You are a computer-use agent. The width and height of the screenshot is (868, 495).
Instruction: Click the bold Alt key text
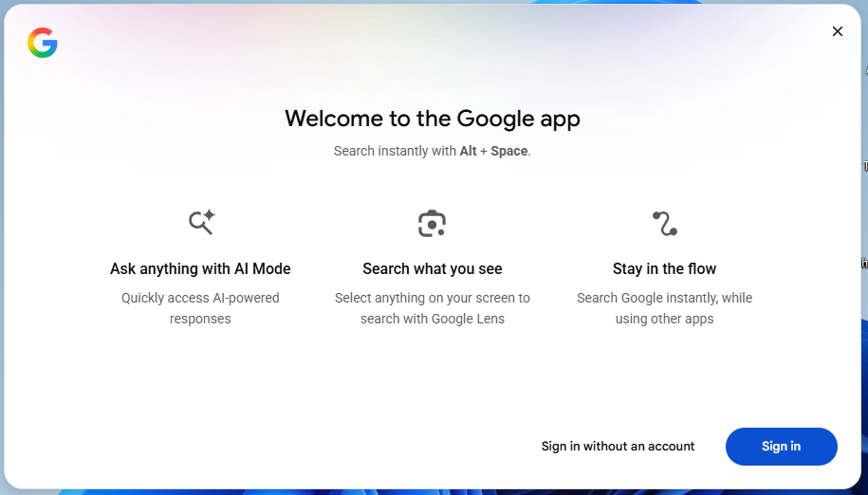pyautogui.click(x=469, y=152)
